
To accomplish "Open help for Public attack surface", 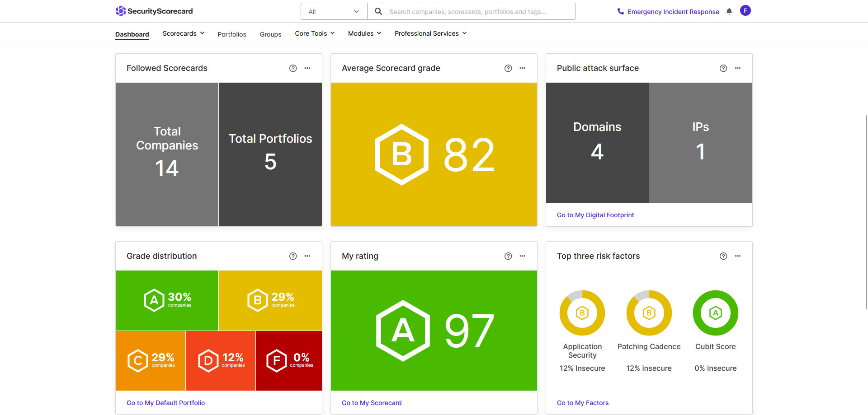I will click(723, 68).
